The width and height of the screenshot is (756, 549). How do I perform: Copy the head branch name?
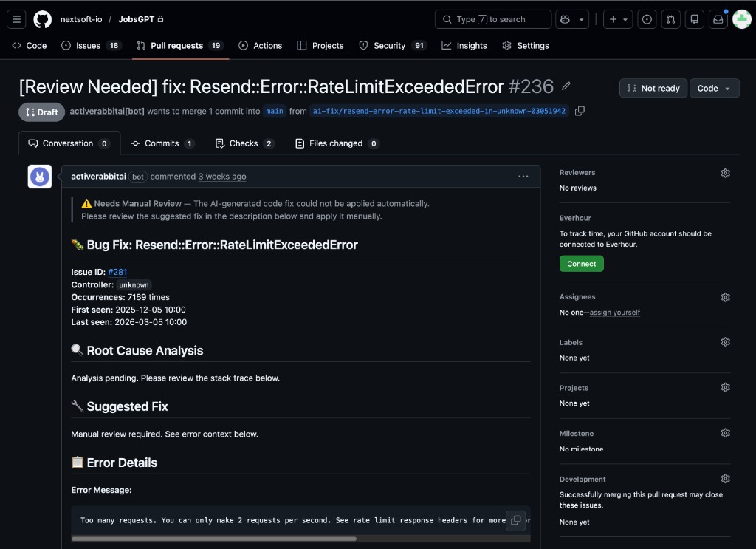pos(580,111)
